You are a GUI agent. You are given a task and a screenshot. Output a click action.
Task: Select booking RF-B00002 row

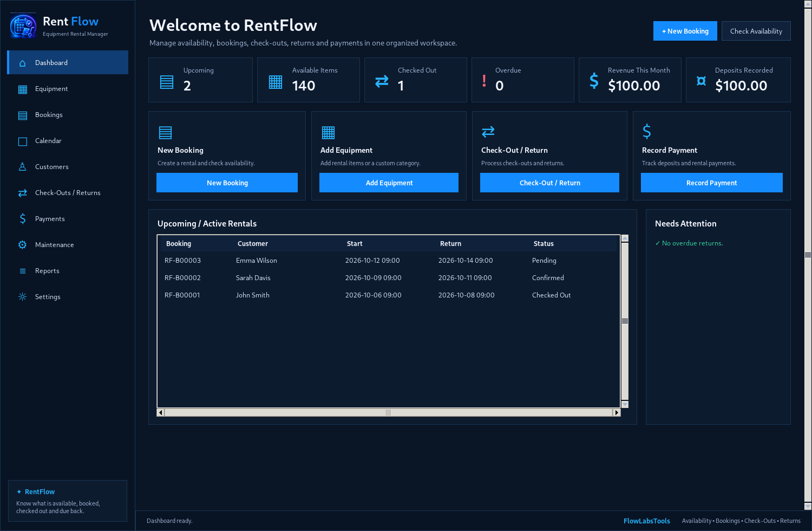tap(389, 278)
